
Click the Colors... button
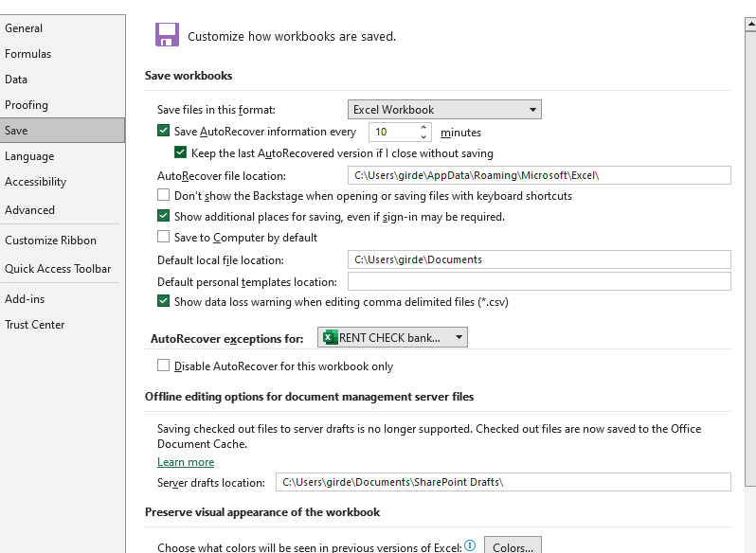tap(513, 545)
